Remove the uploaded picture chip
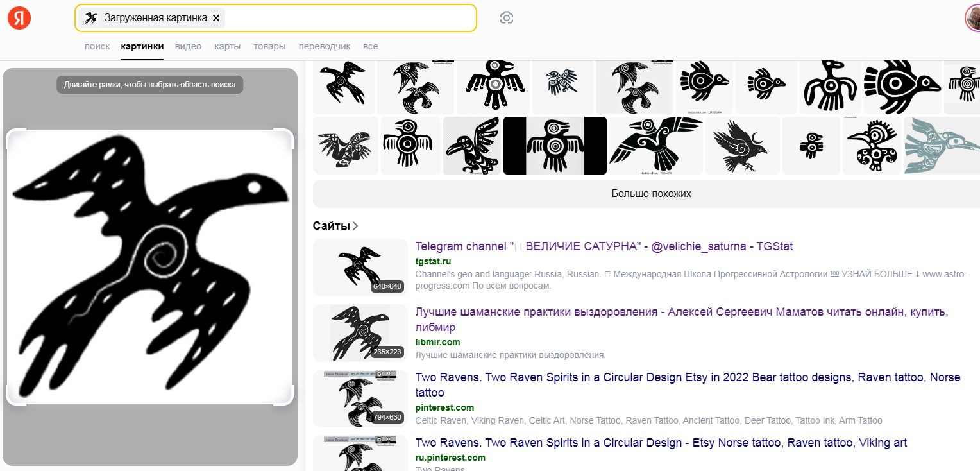The height and width of the screenshot is (471, 980). tap(216, 18)
